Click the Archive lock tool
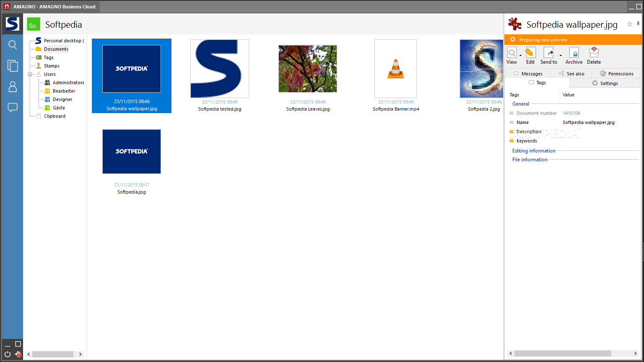Viewport: 644px width, 362px height. (574, 53)
